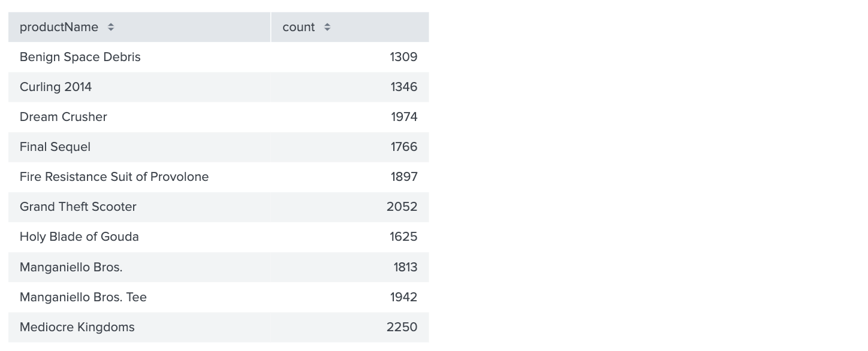This screenshot has width=868, height=351.
Task: Sort table by productName header
Action: [x=59, y=27]
